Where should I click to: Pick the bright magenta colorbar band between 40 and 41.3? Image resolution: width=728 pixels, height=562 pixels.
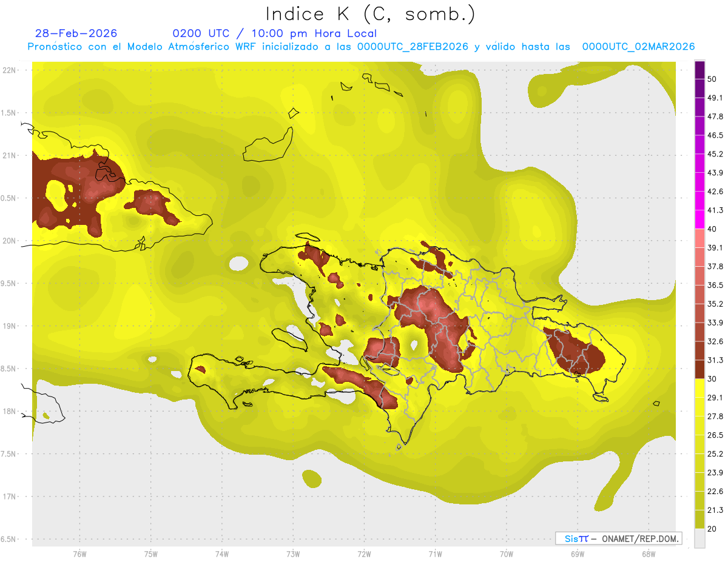point(699,220)
